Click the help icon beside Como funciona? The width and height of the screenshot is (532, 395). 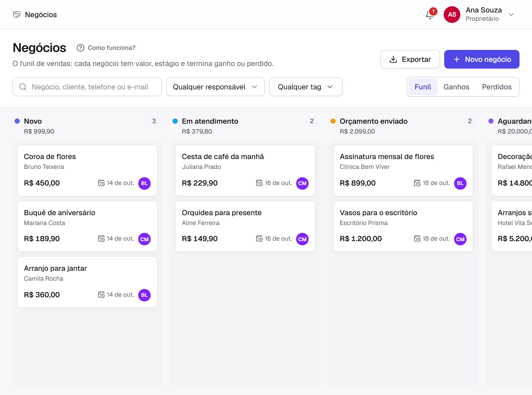[x=81, y=48]
